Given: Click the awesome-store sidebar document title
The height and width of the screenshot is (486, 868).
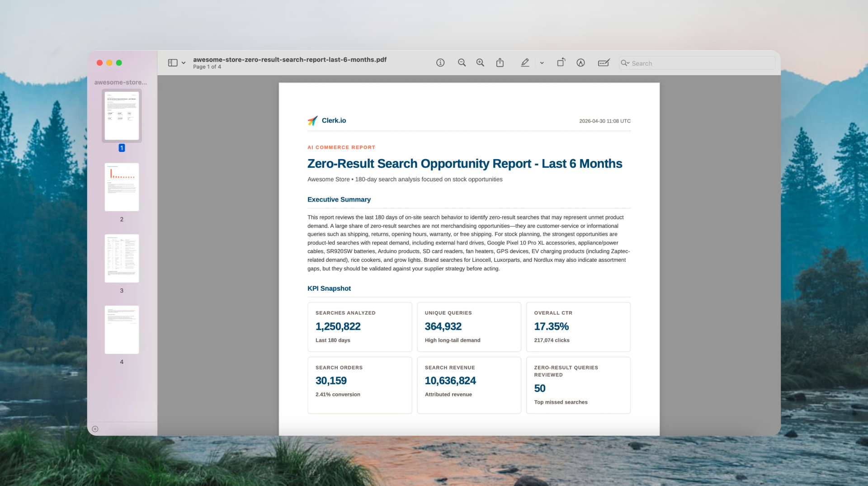Looking at the screenshot, I should tap(121, 82).
